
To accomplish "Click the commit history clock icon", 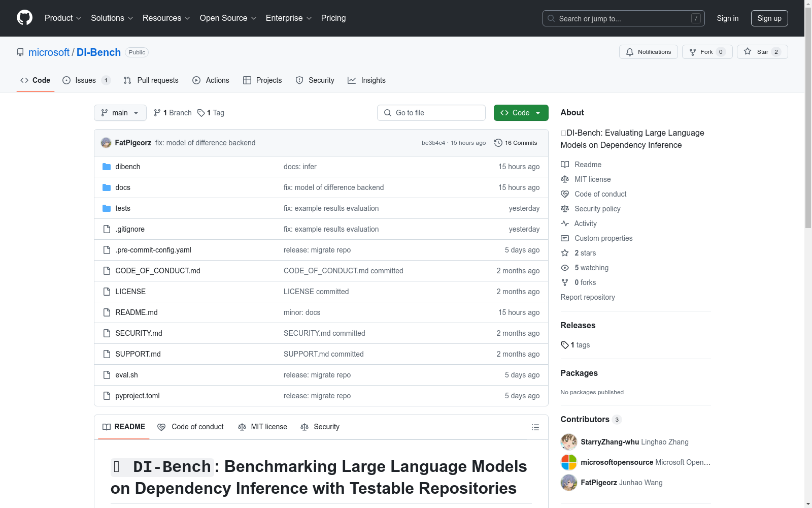I will click(x=498, y=143).
